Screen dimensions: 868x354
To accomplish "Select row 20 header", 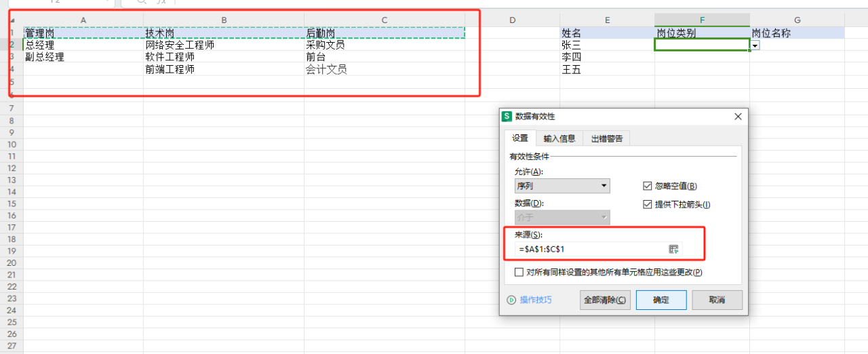I will [12, 262].
